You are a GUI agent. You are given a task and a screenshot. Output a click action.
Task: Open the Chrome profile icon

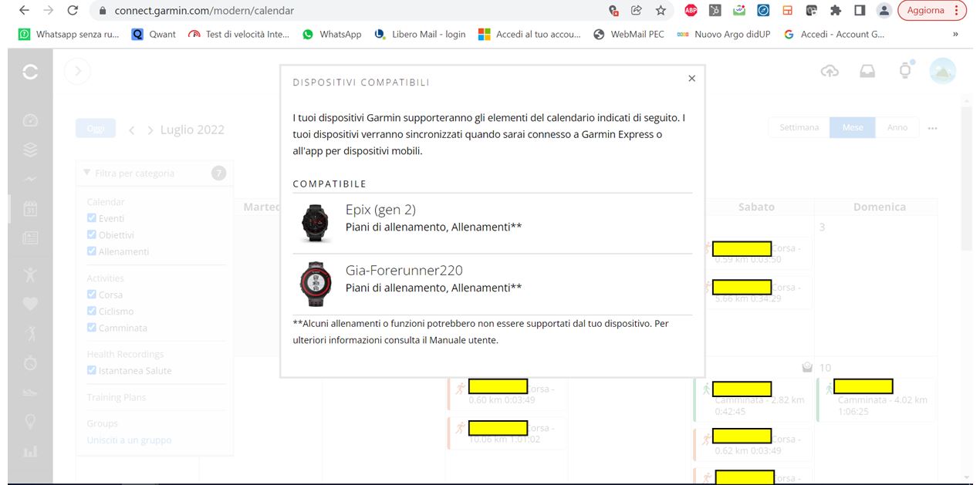[x=884, y=11]
